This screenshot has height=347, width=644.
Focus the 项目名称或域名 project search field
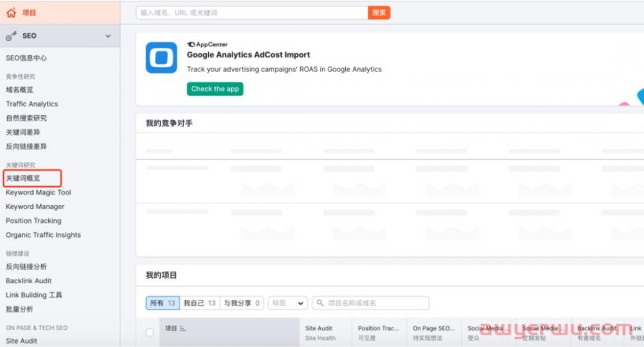click(370, 303)
